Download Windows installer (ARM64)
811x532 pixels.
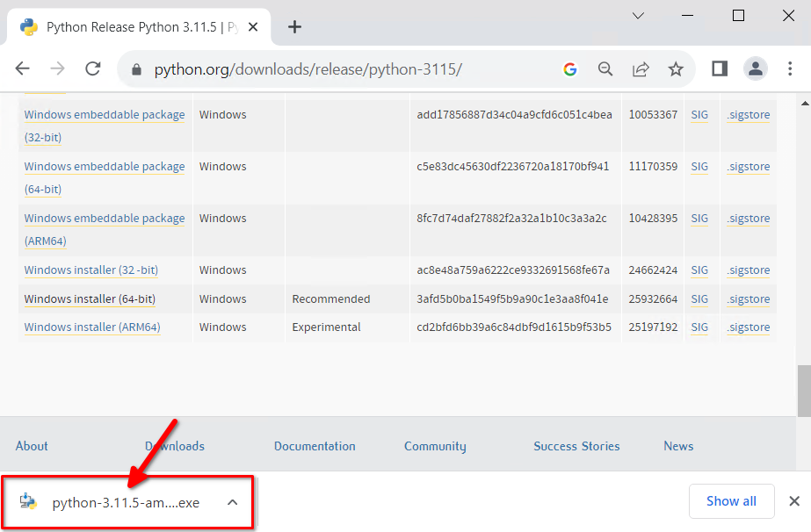92,327
